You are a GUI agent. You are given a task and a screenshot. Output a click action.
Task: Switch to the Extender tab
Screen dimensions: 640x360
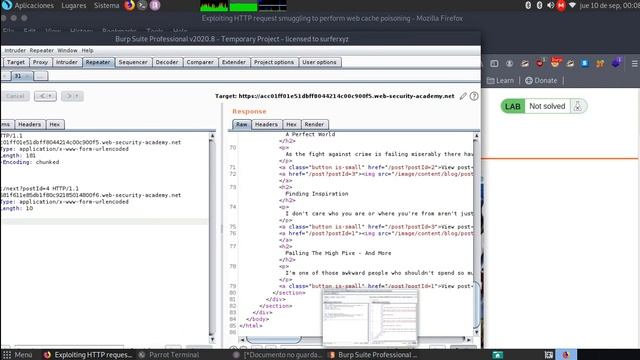[x=234, y=62]
